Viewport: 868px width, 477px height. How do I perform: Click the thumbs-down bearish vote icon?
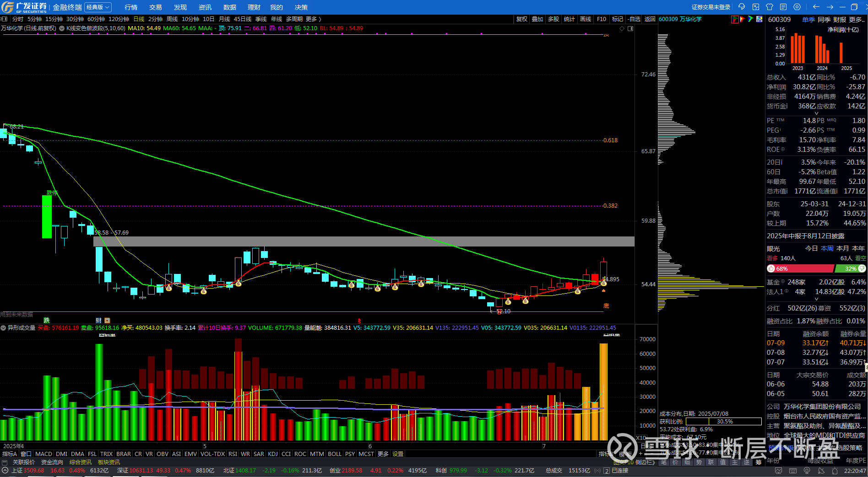[862, 268]
